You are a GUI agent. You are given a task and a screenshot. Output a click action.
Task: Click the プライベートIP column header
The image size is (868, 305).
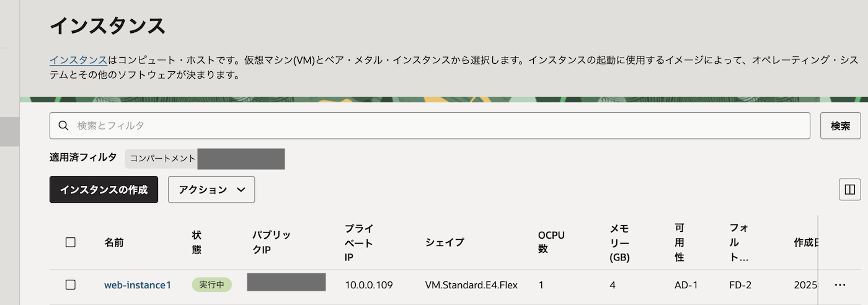coord(359,242)
